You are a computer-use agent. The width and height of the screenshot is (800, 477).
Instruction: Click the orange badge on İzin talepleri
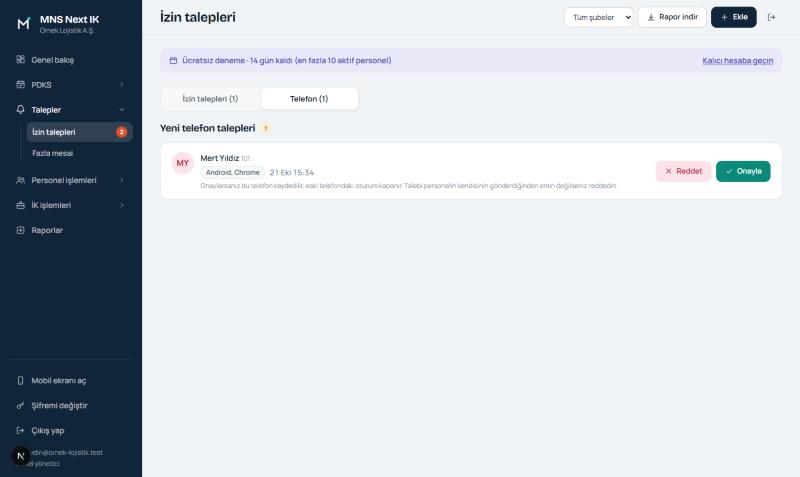(121, 132)
